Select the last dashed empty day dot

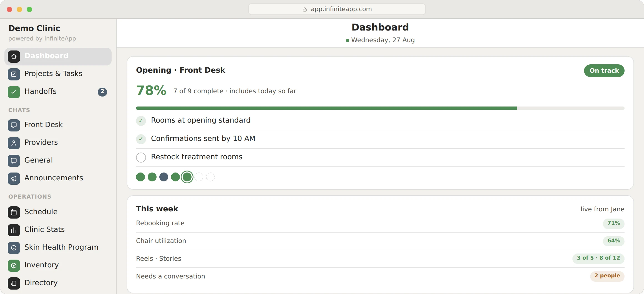pyautogui.click(x=210, y=177)
